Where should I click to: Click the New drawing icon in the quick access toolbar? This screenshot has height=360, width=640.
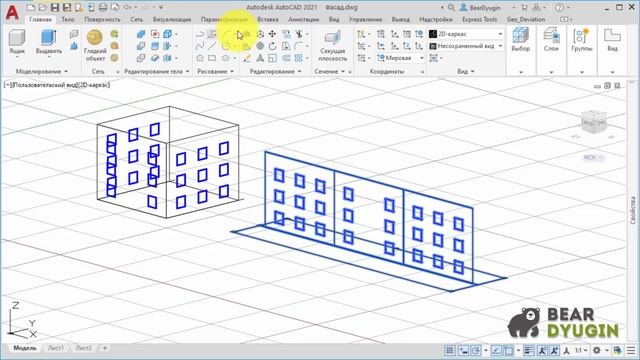(31, 7)
